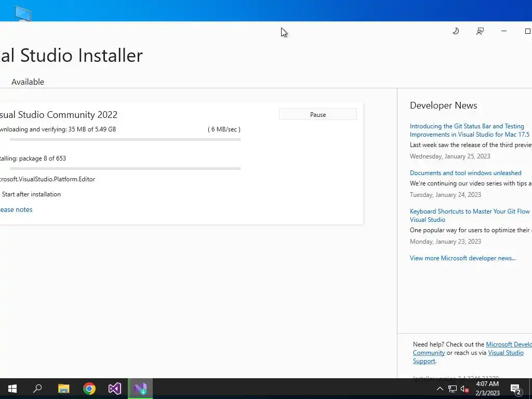Show hidden system tray icons chevron
532x399 pixels.
click(x=440, y=389)
